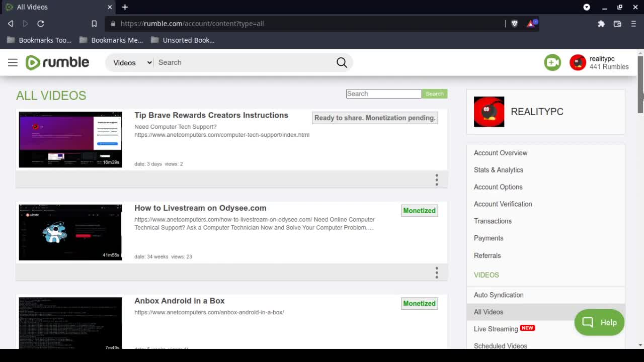The image size is (644, 362).
Task: Open Auto Syndication in sidebar
Action: (x=499, y=295)
